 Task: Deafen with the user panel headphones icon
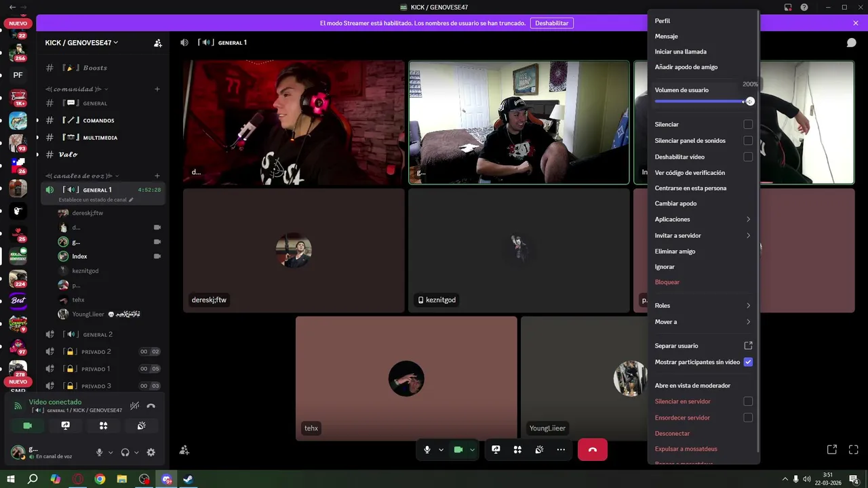125,452
